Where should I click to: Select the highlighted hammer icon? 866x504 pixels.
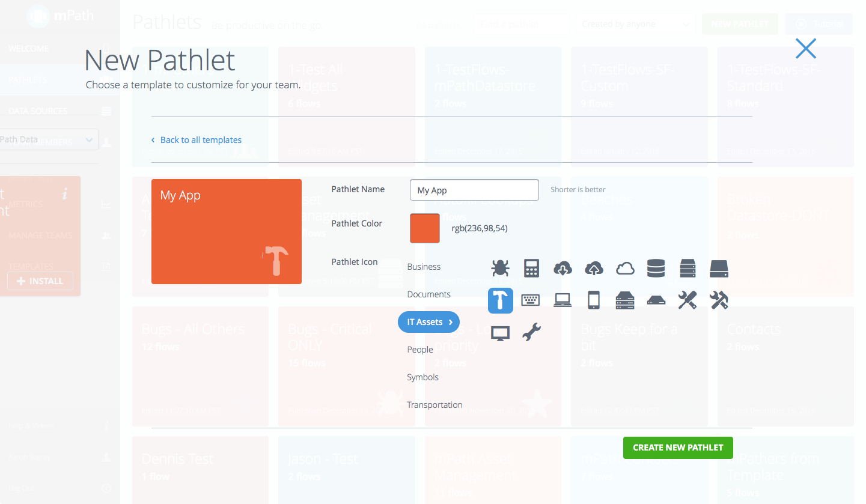(x=500, y=300)
